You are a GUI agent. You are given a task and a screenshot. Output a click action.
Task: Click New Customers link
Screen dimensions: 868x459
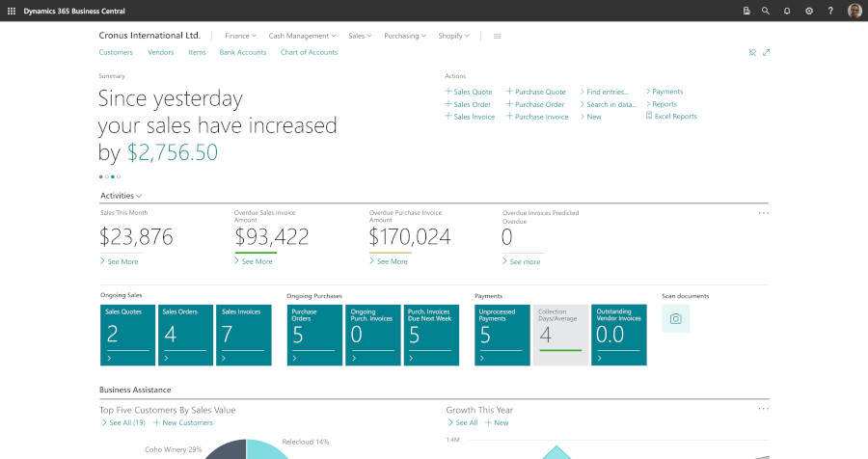pyautogui.click(x=182, y=422)
